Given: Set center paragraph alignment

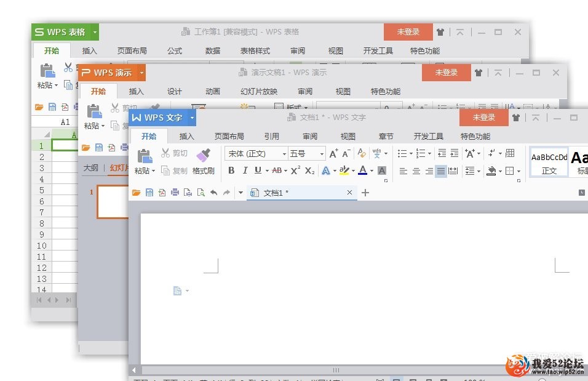Looking at the screenshot, I should point(416,171).
